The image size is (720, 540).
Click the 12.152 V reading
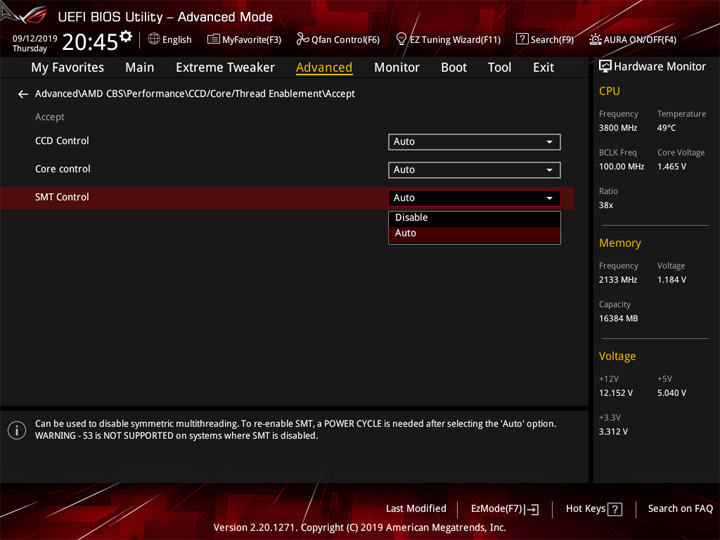coord(616,394)
